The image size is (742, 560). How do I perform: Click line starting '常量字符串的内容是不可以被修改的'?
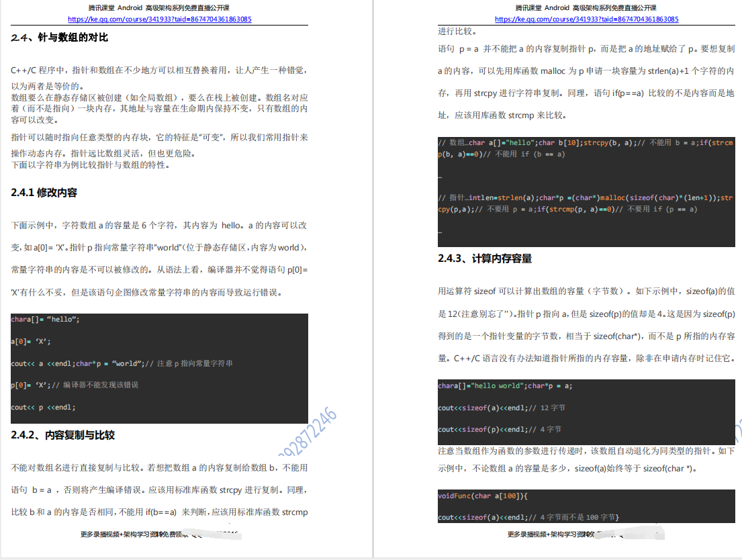[x=159, y=270]
